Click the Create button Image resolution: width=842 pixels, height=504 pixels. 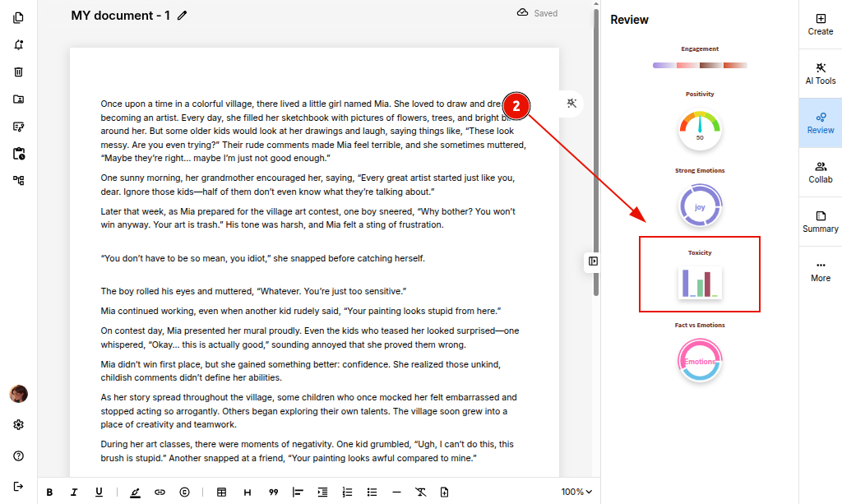click(820, 24)
